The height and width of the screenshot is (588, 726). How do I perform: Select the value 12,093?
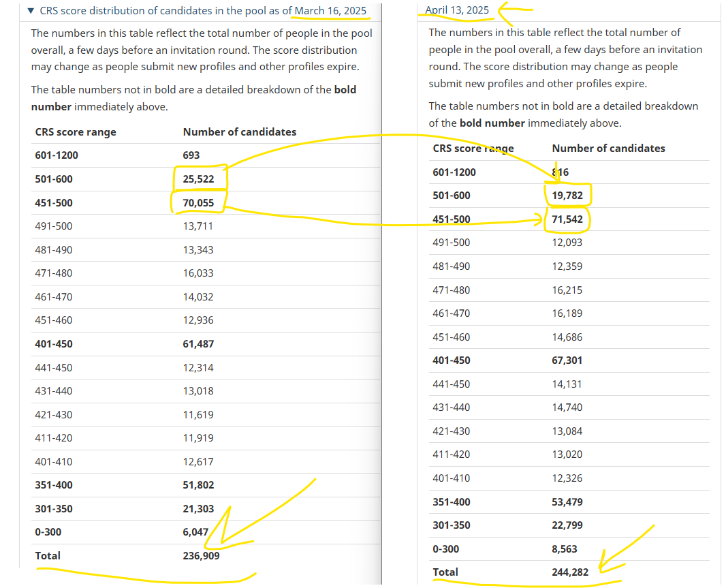567,243
